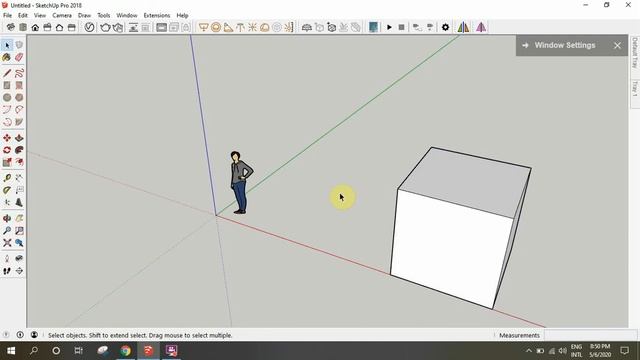
Task: Click the Stop simulation button
Action: (401, 27)
